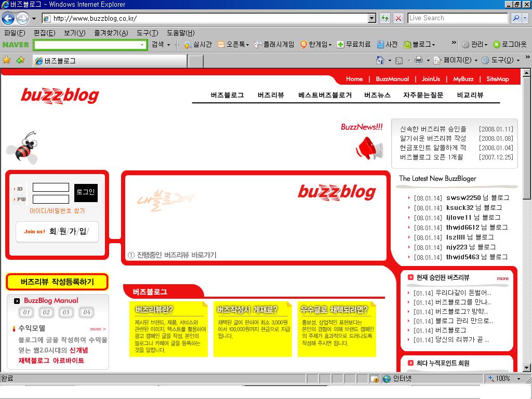Image resolution: width=532 pixels, height=399 pixels.
Task: Click the Join us 회원가입 button
Action: click(57, 232)
